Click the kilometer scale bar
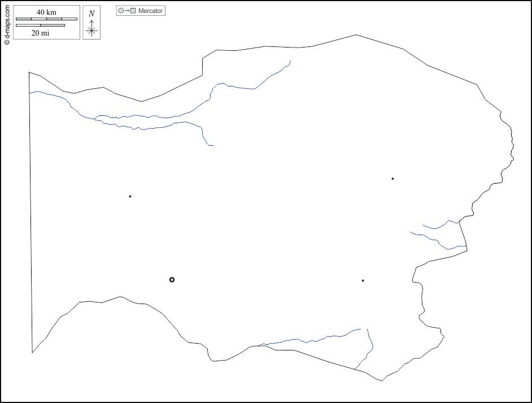 (x=46, y=19)
